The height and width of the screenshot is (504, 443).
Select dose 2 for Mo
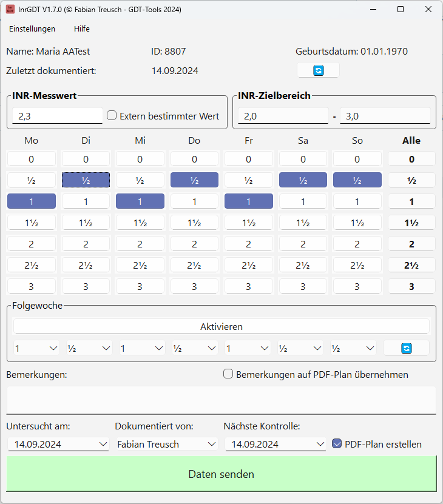coord(31,244)
